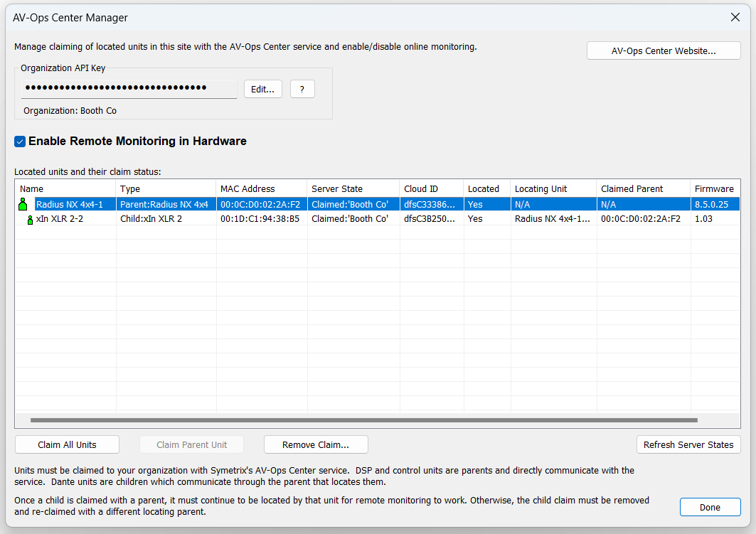
Task: Click 'Parent:Radius NX 4x4' type cell
Action: (164, 204)
